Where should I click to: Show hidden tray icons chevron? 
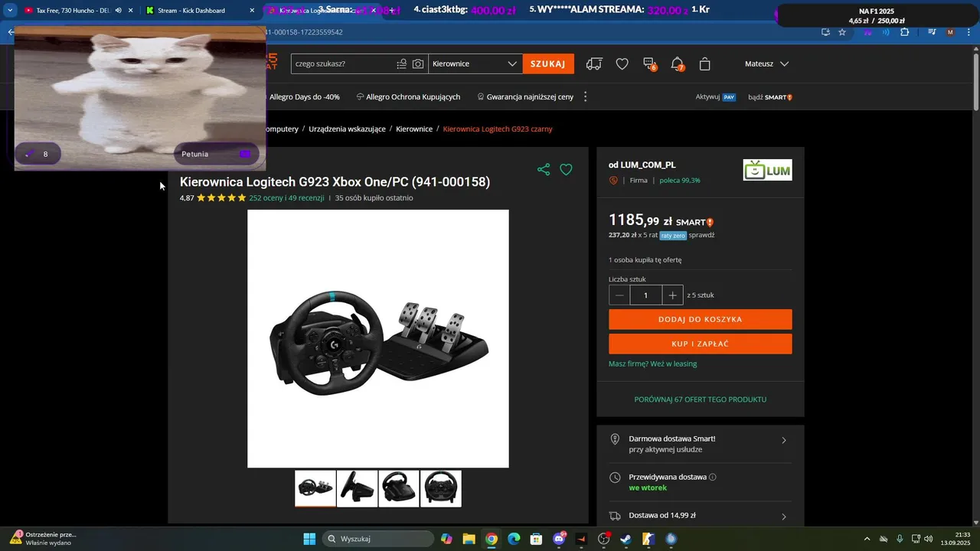[867, 539]
